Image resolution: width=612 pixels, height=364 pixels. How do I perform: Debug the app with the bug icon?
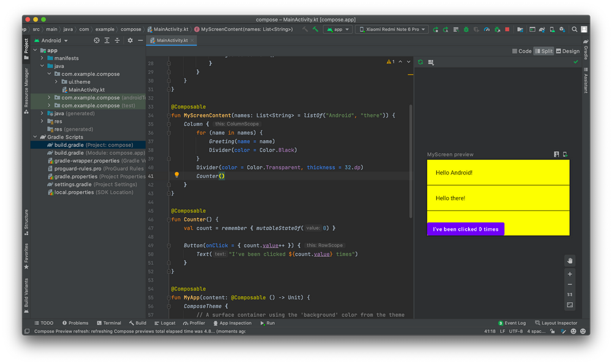pyautogui.click(x=465, y=29)
